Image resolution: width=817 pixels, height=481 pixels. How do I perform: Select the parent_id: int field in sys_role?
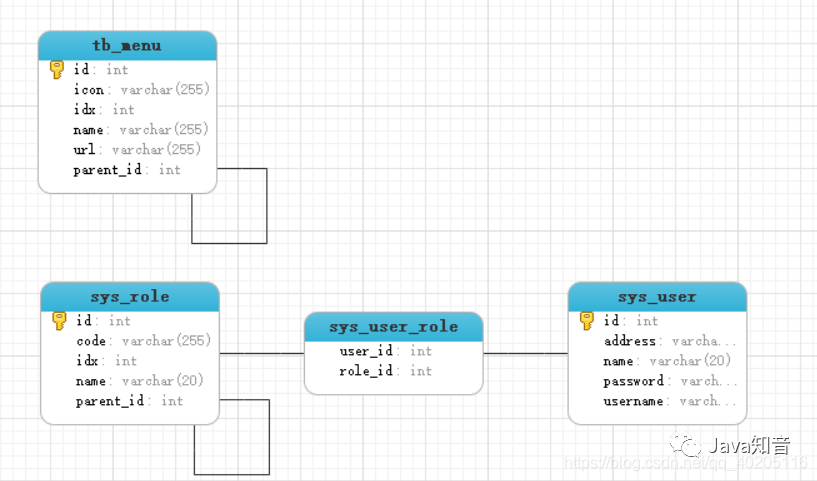click(x=129, y=401)
